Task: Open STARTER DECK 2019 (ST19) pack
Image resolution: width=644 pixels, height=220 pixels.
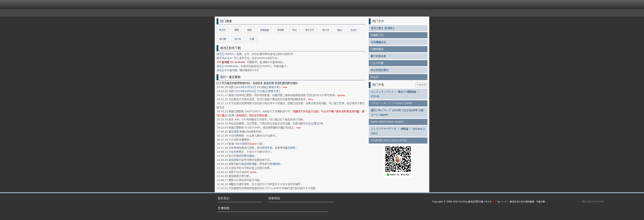Action: click(x=398, y=141)
